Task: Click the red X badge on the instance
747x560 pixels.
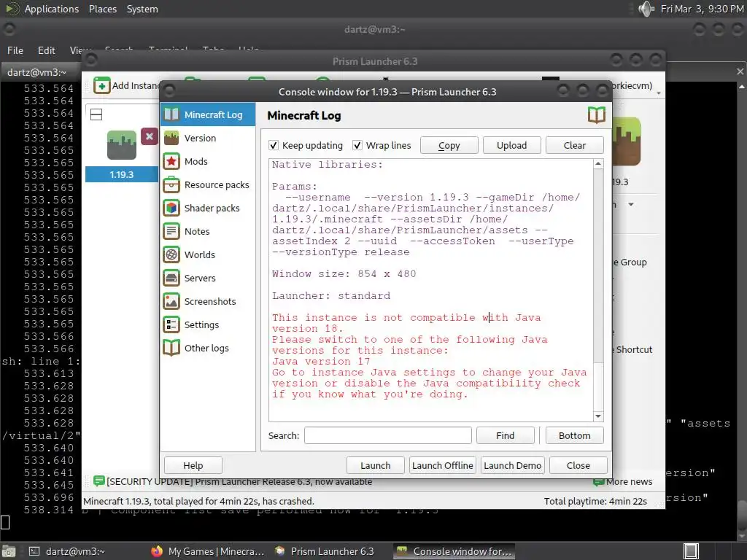Action: tap(149, 136)
